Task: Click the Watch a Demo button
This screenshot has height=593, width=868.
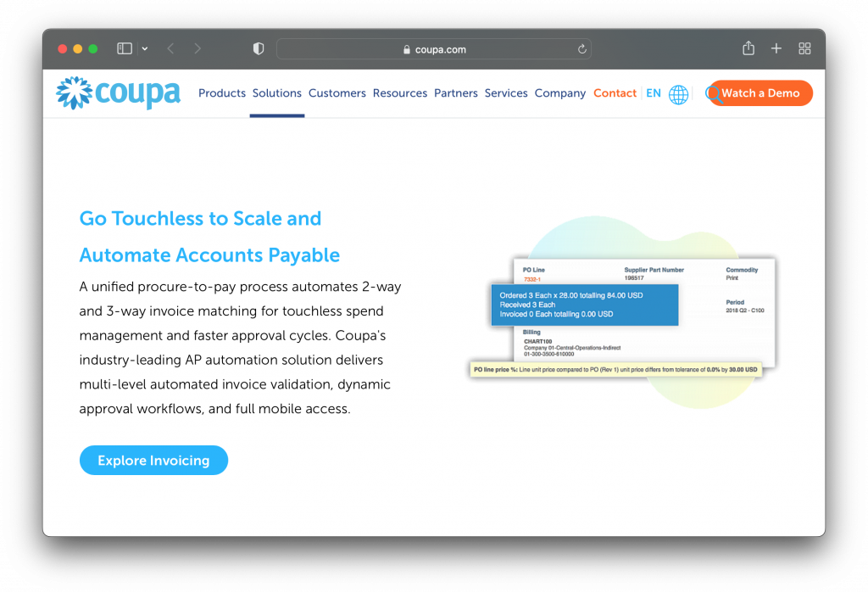Action: tap(759, 93)
